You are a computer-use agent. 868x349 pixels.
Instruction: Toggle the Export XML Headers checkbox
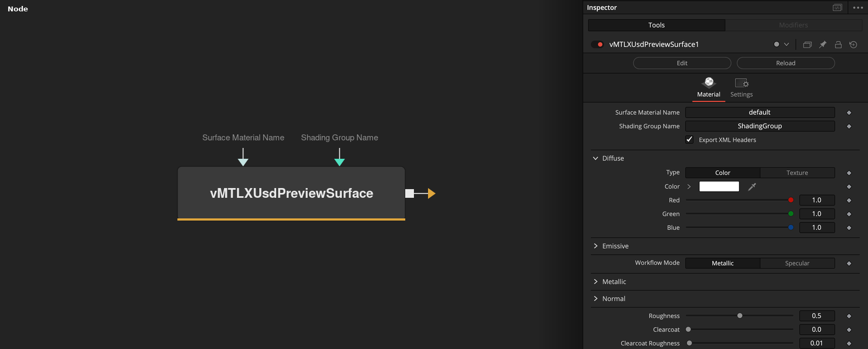point(690,139)
